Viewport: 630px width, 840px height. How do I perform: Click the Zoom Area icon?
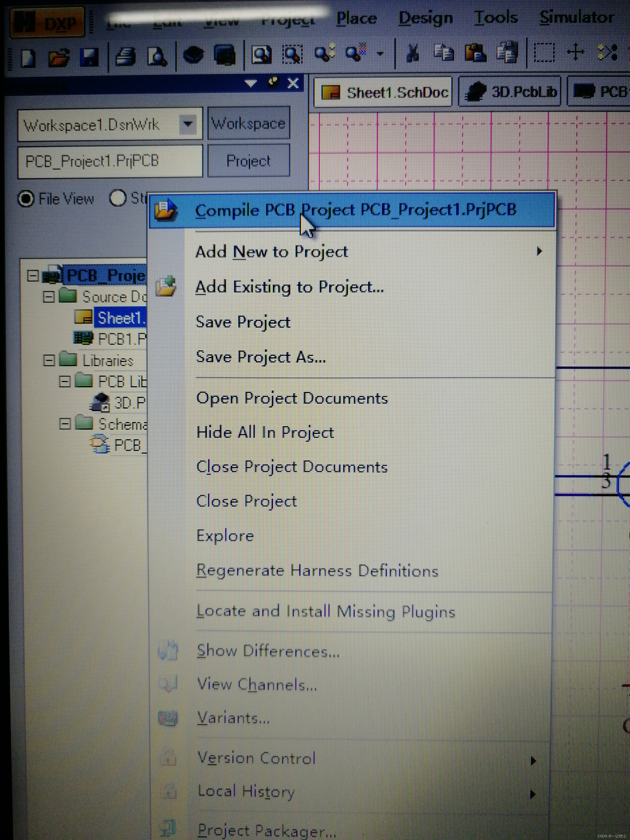pyautogui.click(x=292, y=54)
